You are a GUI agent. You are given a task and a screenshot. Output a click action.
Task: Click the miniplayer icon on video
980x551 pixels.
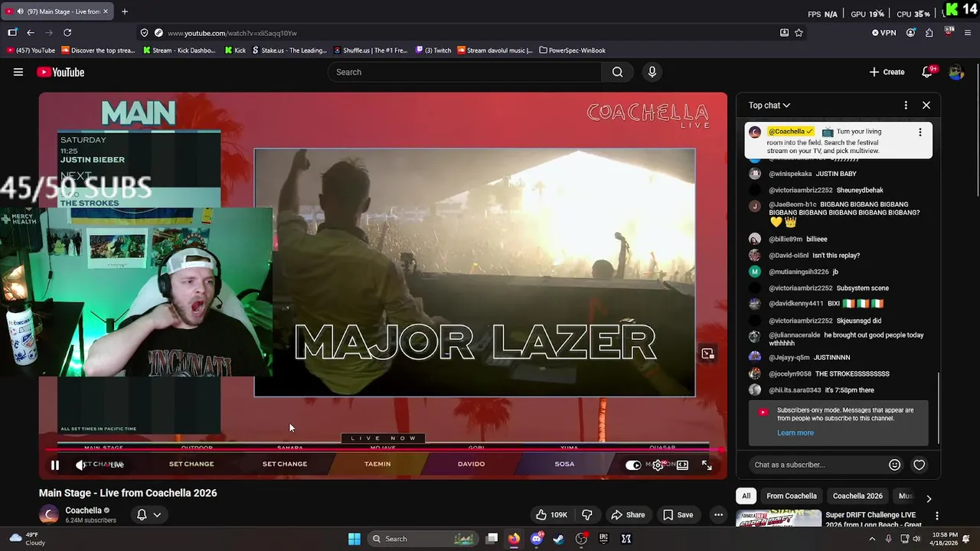point(707,354)
